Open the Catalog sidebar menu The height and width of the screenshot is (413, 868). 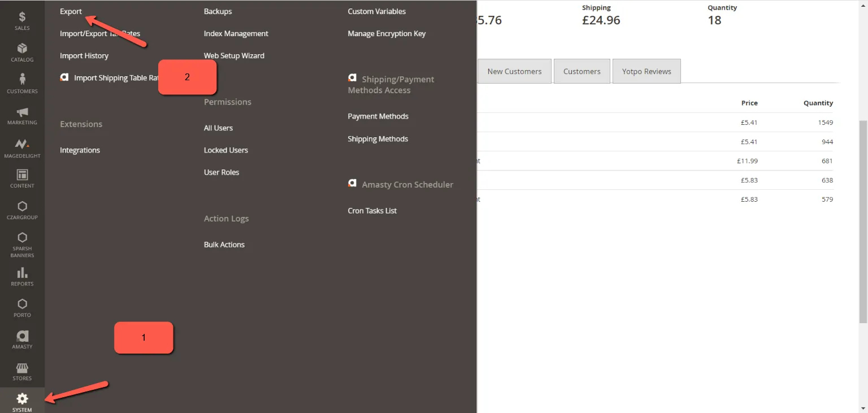coord(22,53)
